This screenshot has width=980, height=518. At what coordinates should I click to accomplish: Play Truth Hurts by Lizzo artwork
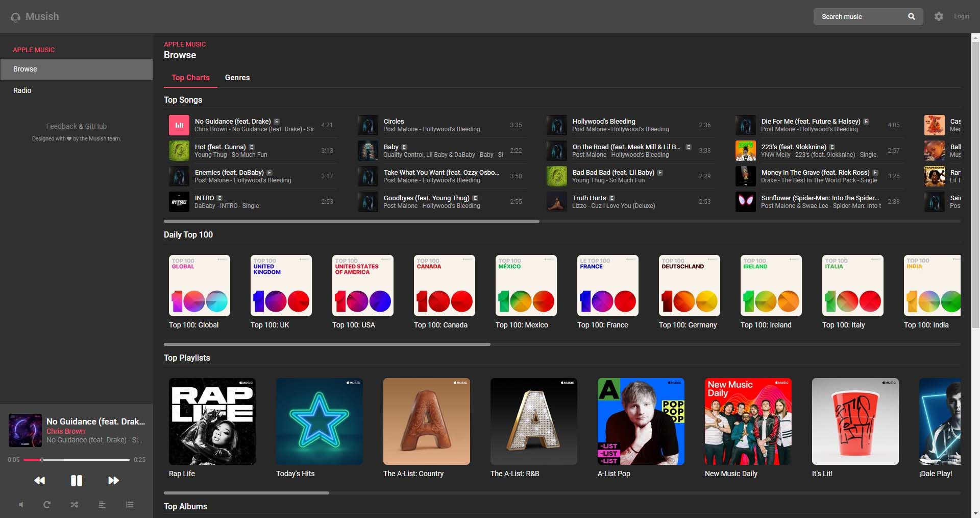(557, 202)
